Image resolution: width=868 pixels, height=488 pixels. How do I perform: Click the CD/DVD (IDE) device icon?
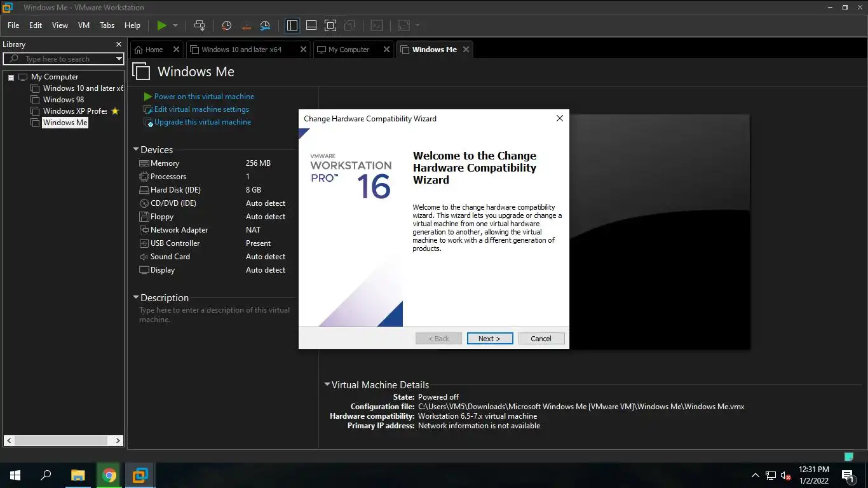(x=144, y=203)
